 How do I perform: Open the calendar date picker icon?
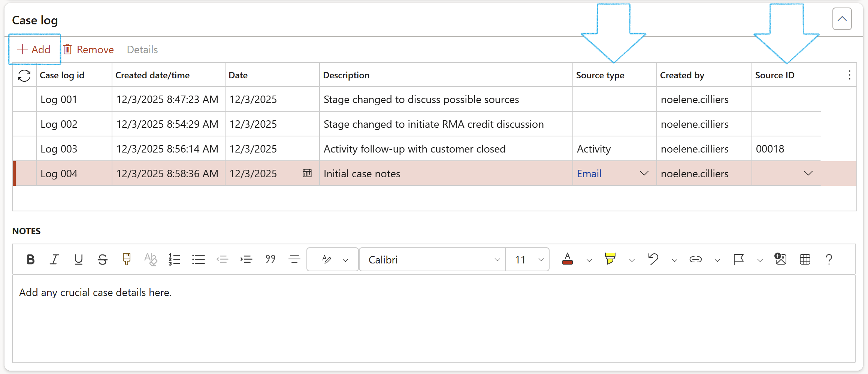(307, 173)
